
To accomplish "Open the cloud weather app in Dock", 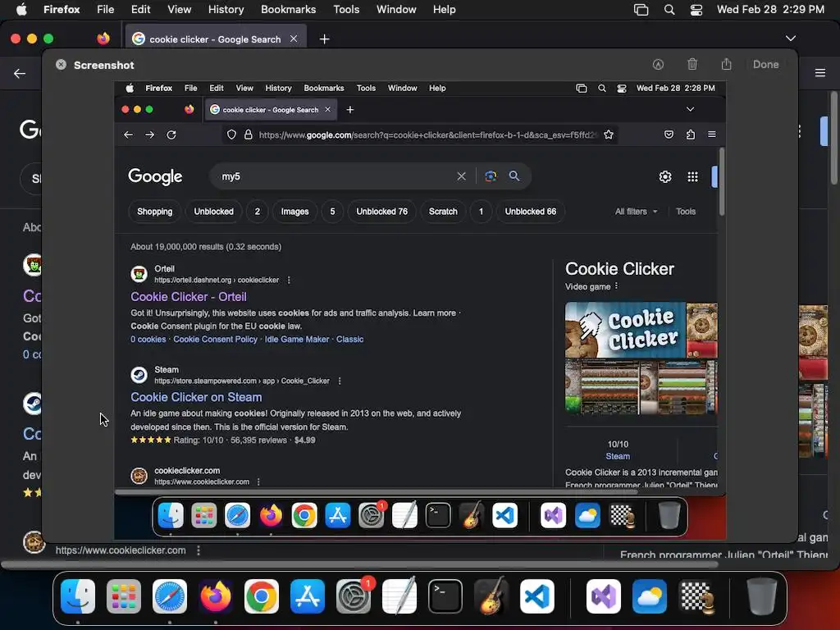I will pyautogui.click(x=650, y=596).
